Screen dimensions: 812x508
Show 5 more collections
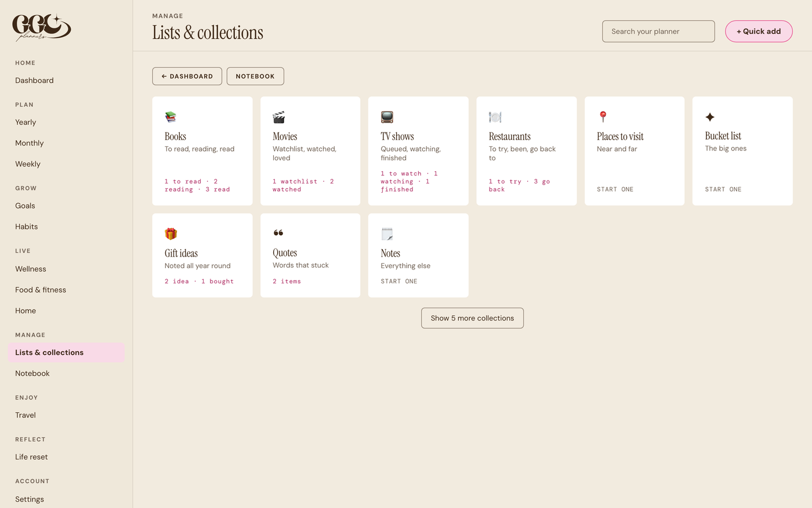472,318
